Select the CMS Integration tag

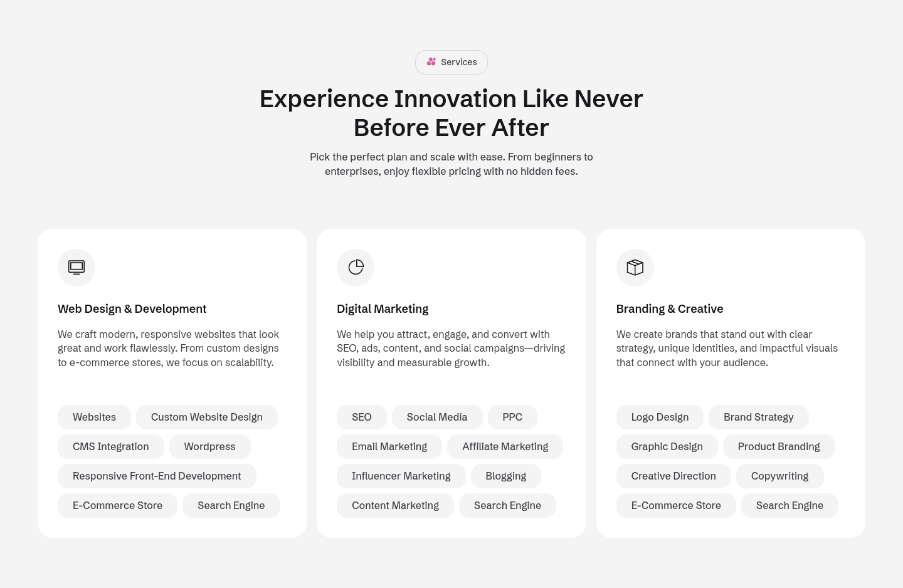point(110,447)
